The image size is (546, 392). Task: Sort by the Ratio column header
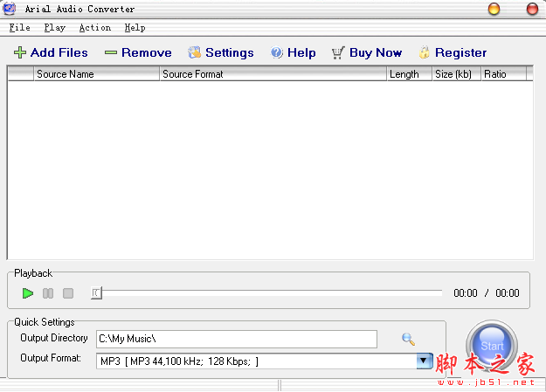coord(503,74)
